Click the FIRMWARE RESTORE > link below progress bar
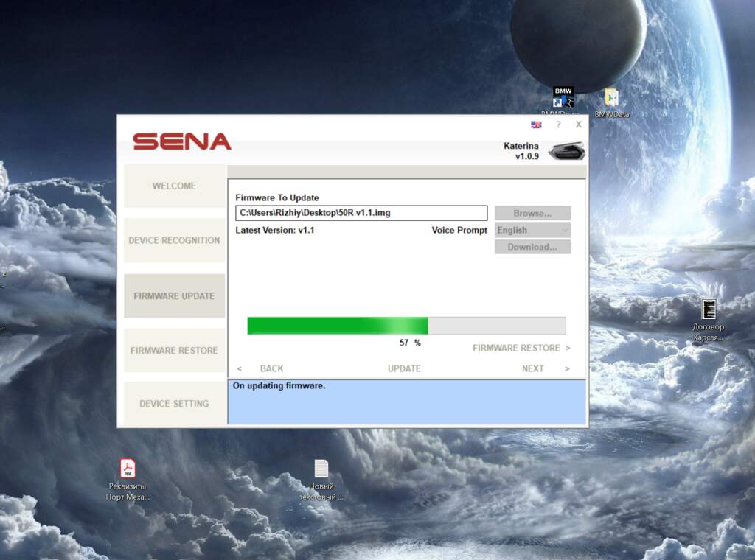This screenshot has height=560, width=755. click(x=521, y=348)
